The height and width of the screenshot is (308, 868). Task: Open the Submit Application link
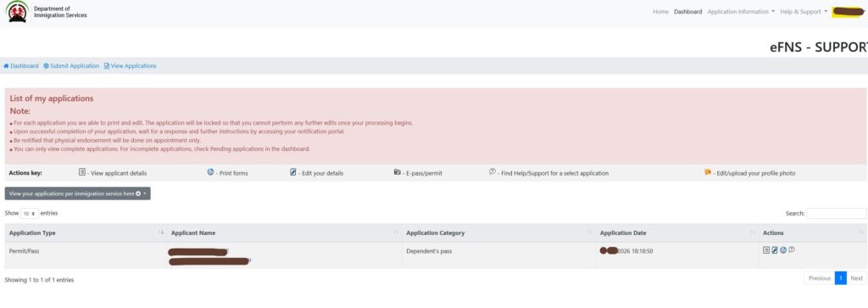tap(71, 66)
